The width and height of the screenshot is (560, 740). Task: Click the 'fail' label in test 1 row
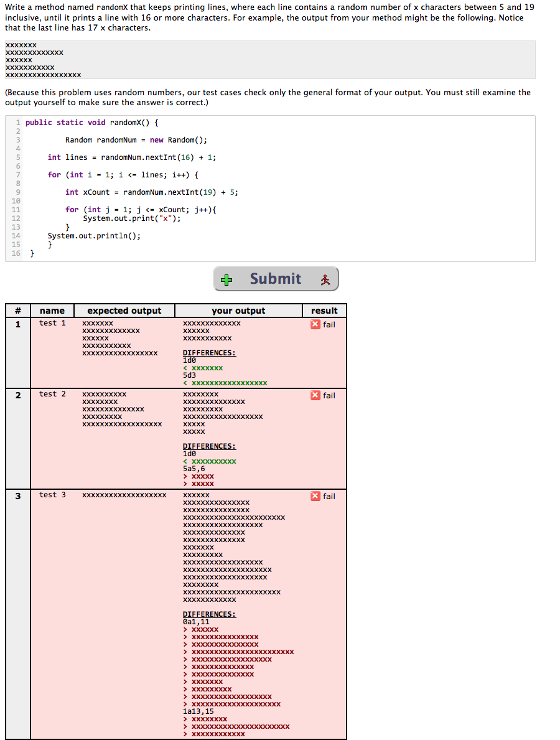tap(329, 324)
